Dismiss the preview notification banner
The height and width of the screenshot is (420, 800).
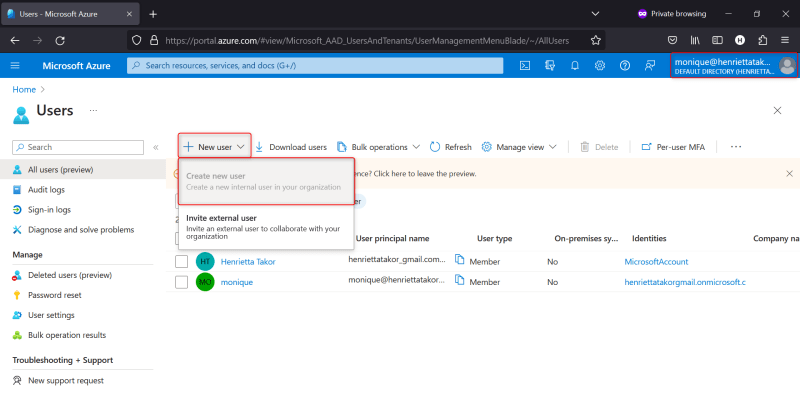[x=789, y=174]
